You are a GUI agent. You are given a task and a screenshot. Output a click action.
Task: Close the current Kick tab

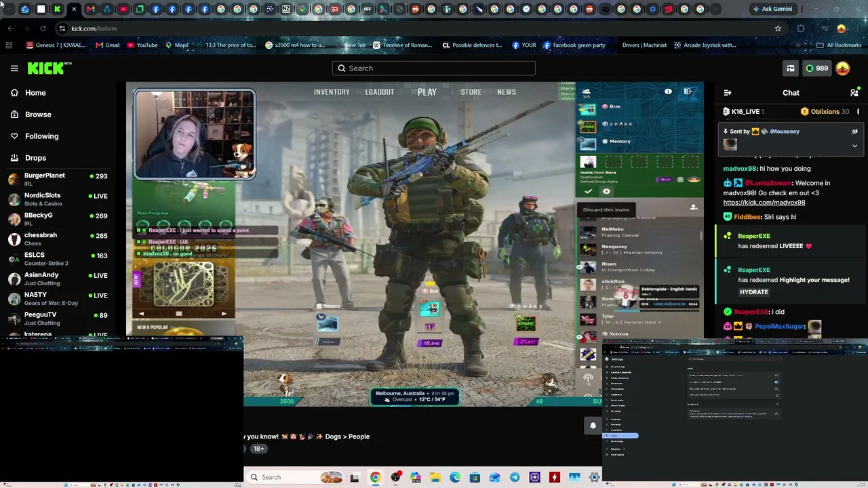(74, 9)
